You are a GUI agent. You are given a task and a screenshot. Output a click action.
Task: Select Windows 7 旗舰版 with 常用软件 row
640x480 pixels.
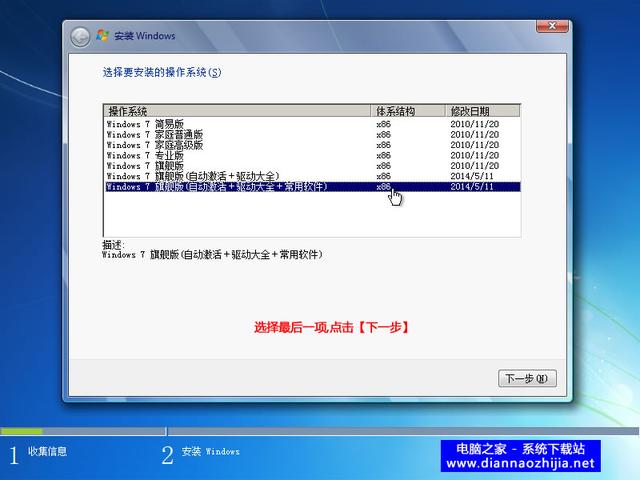click(x=312, y=187)
